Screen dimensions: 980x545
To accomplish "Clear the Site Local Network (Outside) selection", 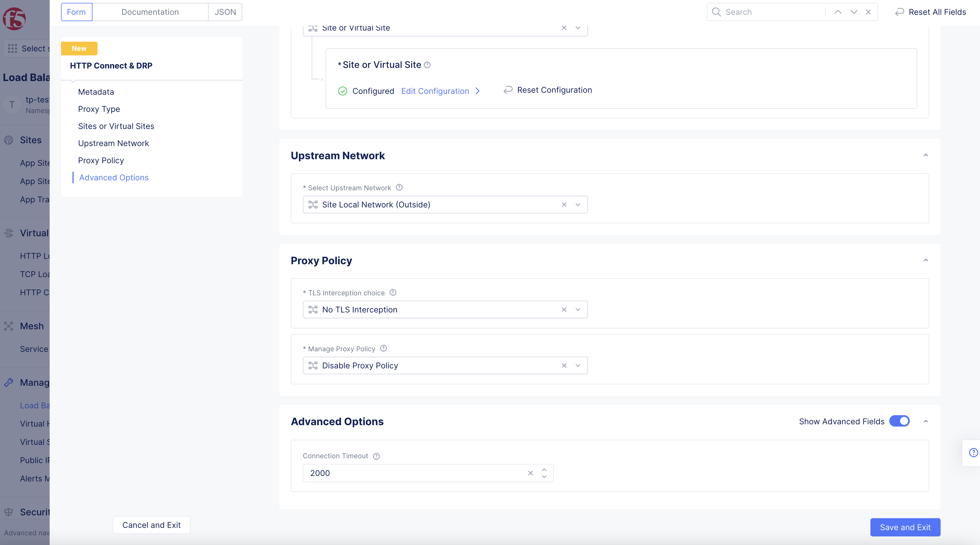I will [564, 205].
